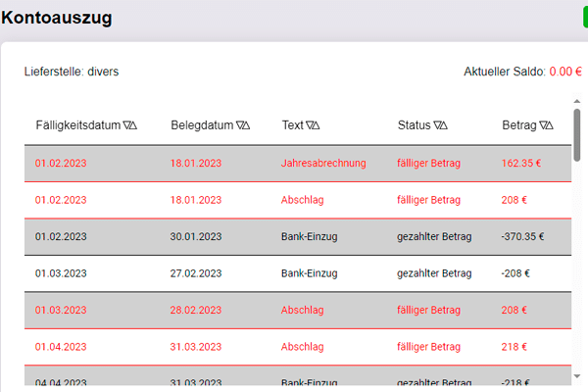This screenshot has height=392, width=588.
Task: Sort amounts via Betrag arrows icon
Action: (x=546, y=125)
